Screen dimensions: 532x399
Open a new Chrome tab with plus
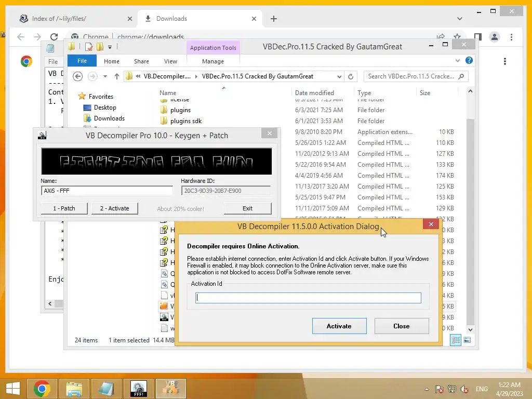click(x=274, y=19)
